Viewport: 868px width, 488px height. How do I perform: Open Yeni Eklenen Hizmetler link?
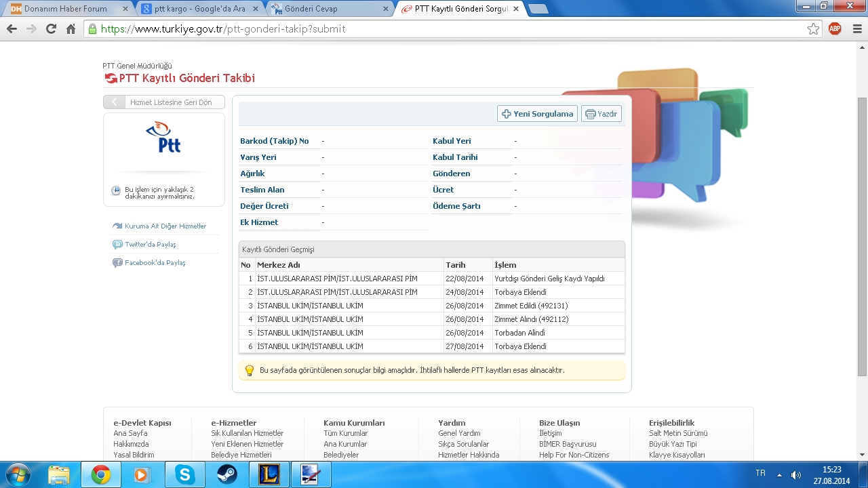(x=248, y=444)
